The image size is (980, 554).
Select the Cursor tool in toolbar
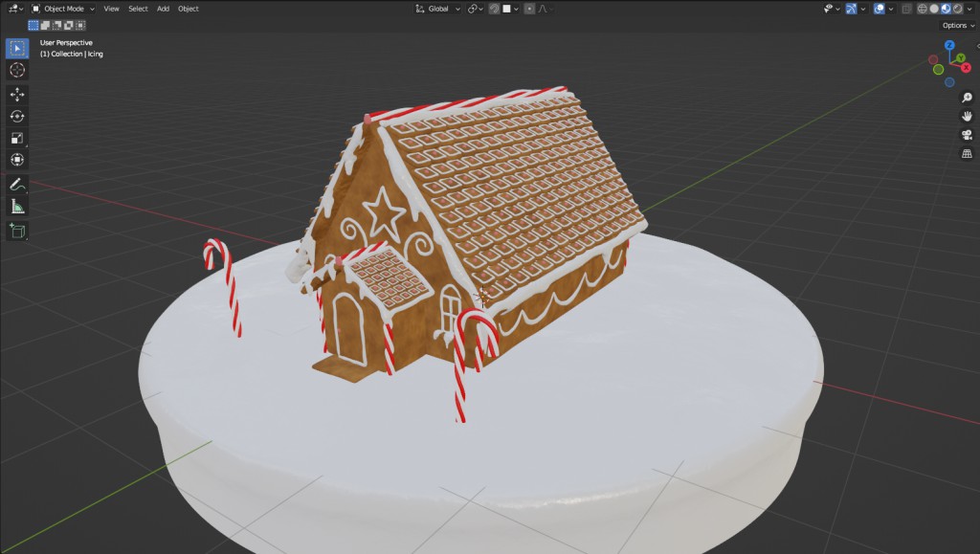tap(17, 70)
